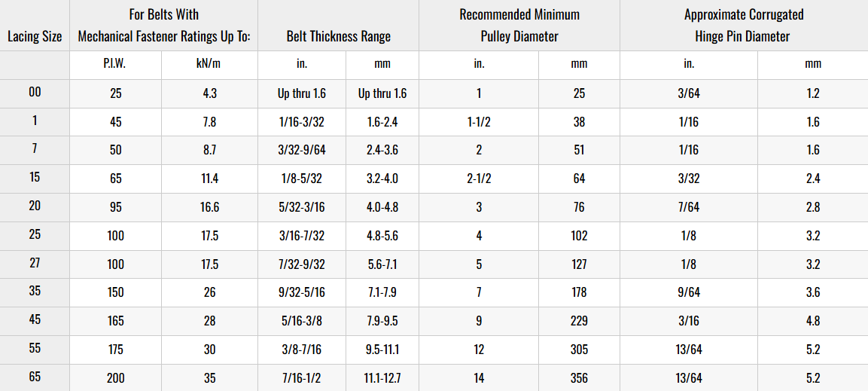This screenshot has height=391, width=868.
Task: Click the 7/64 hinge pin diameter cell
Action: (x=688, y=207)
